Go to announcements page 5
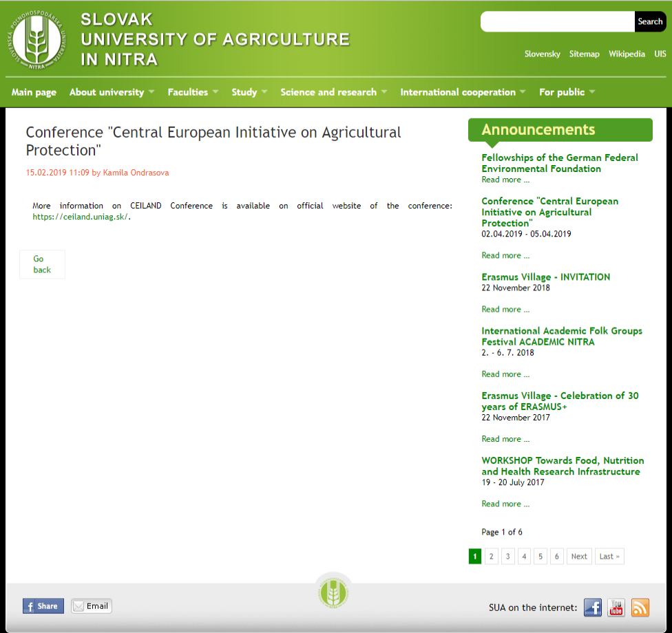Image resolution: width=672 pixels, height=633 pixels. pyautogui.click(x=540, y=557)
